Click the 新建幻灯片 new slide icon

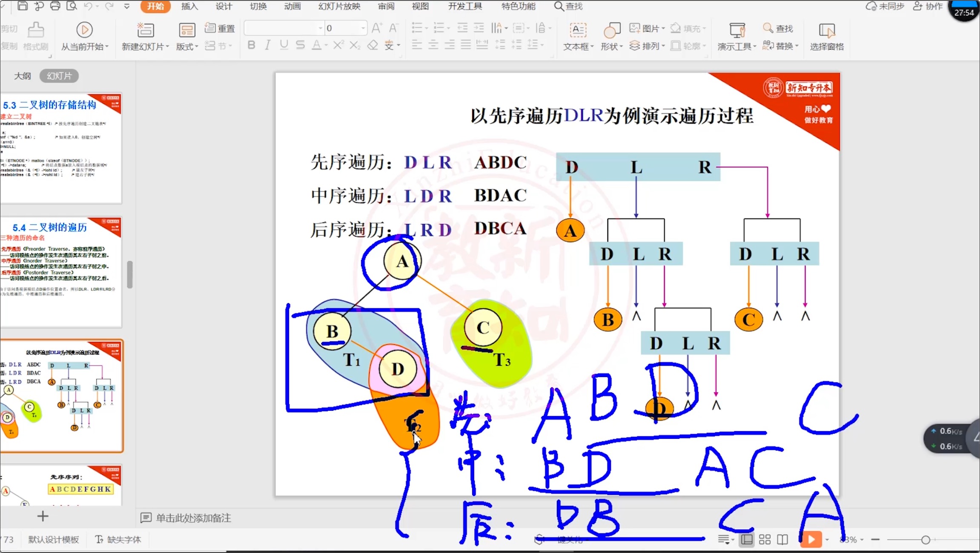tap(145, 30)
